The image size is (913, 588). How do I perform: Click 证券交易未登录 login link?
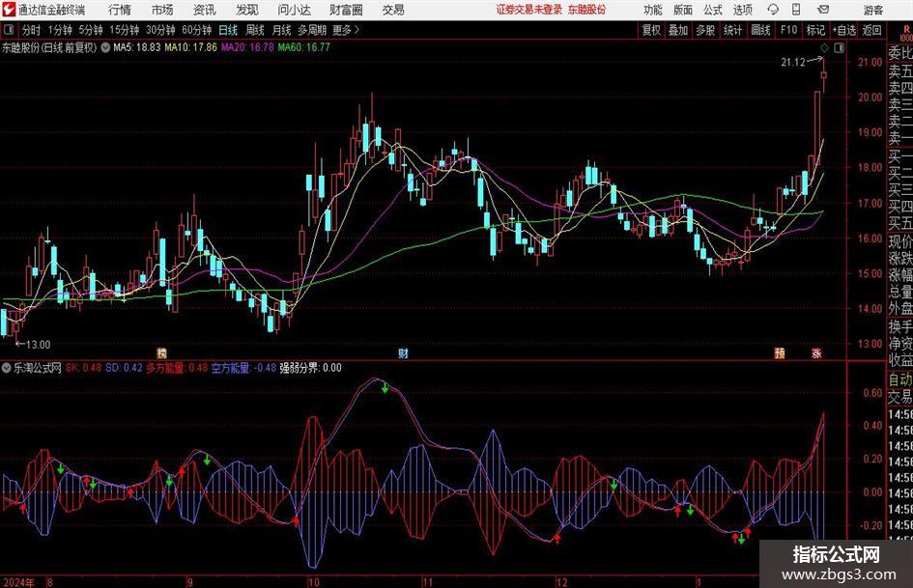pyautogui.click(x=529, y=10)
